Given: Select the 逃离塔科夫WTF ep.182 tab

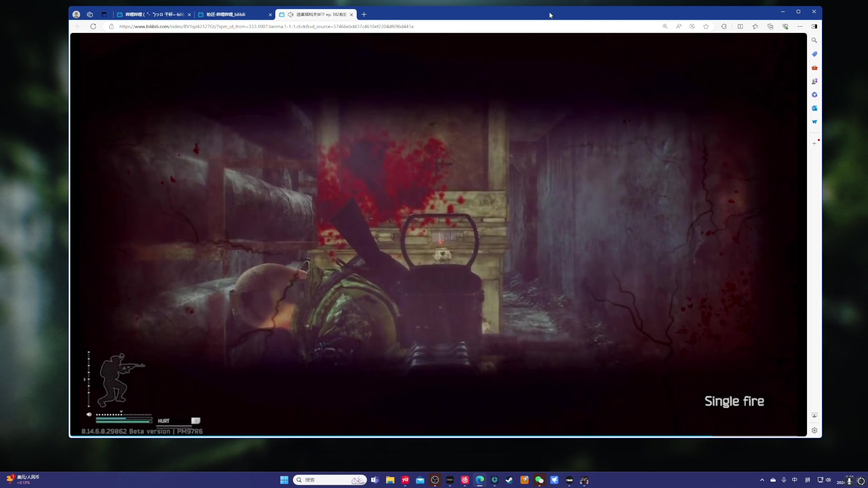Looking at the screenshot, I should (316, 14).
